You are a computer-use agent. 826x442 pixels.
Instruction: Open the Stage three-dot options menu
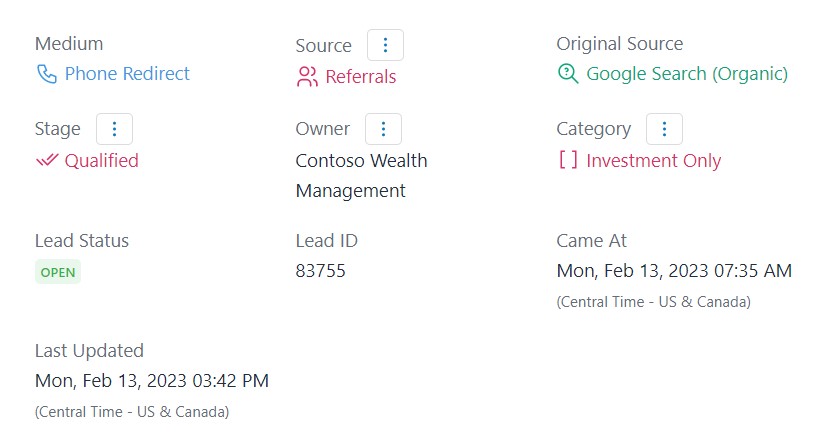click(x=114, y=129)
